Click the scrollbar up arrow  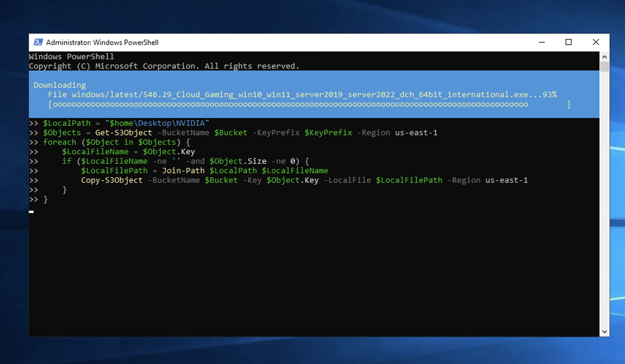coord(604,57)
